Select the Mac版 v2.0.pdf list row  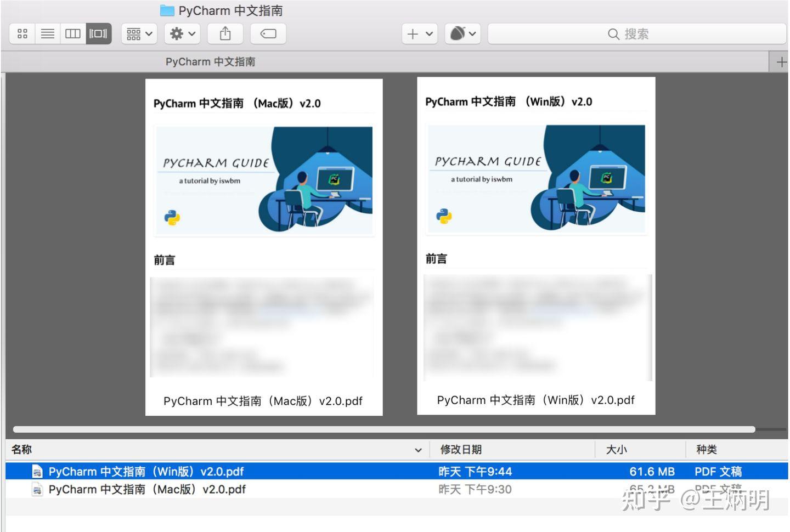pos(146,489)
